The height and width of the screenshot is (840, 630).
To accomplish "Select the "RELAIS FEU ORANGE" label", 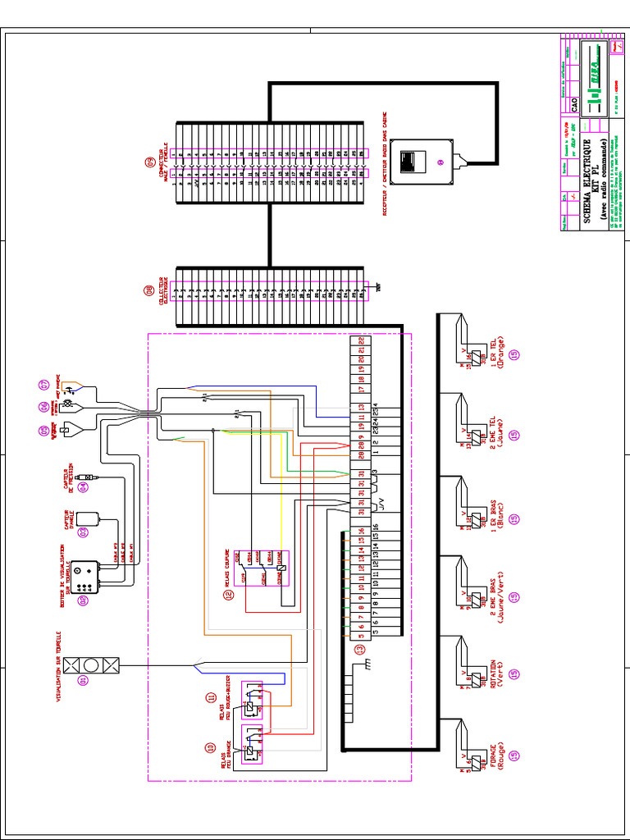I will coord(226,756).
